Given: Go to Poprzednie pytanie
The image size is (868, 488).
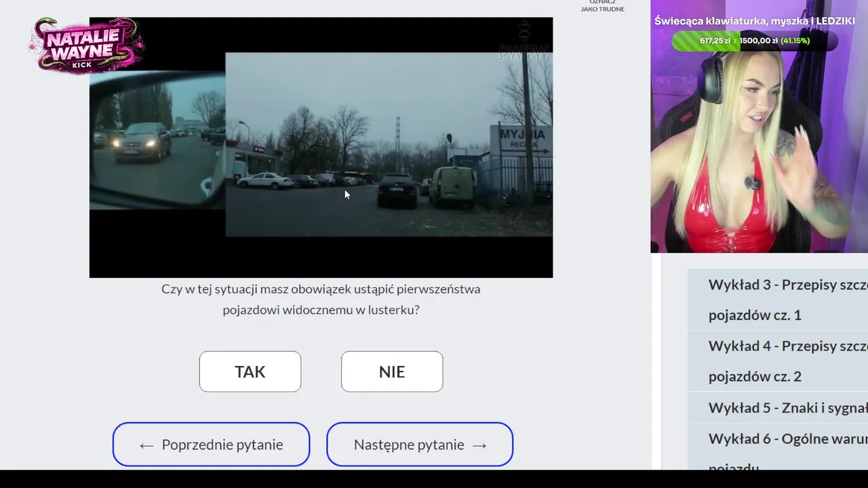Looking at the screenshot, I should pyautogui.click(x=211, y=445).
